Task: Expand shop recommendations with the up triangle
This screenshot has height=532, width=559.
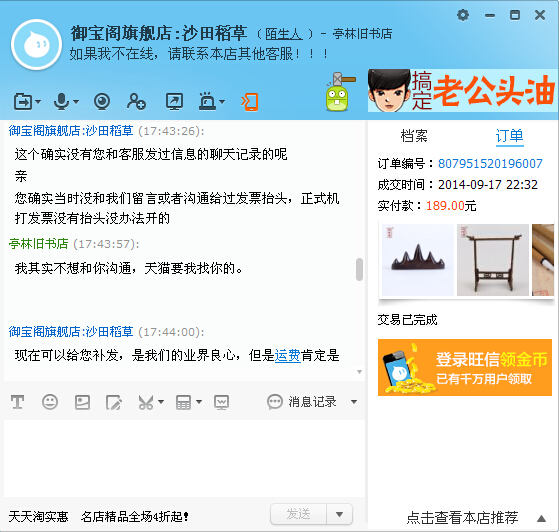Action: 541,518
